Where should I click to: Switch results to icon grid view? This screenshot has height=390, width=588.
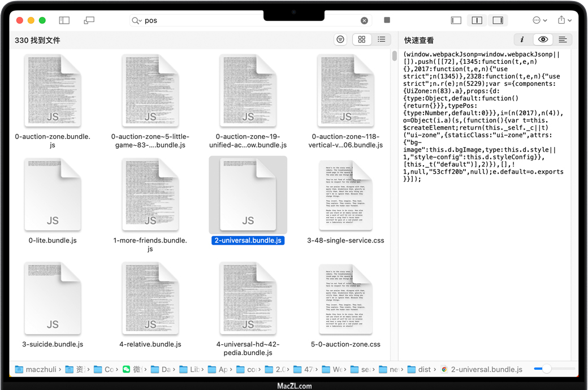pos(362,40)
